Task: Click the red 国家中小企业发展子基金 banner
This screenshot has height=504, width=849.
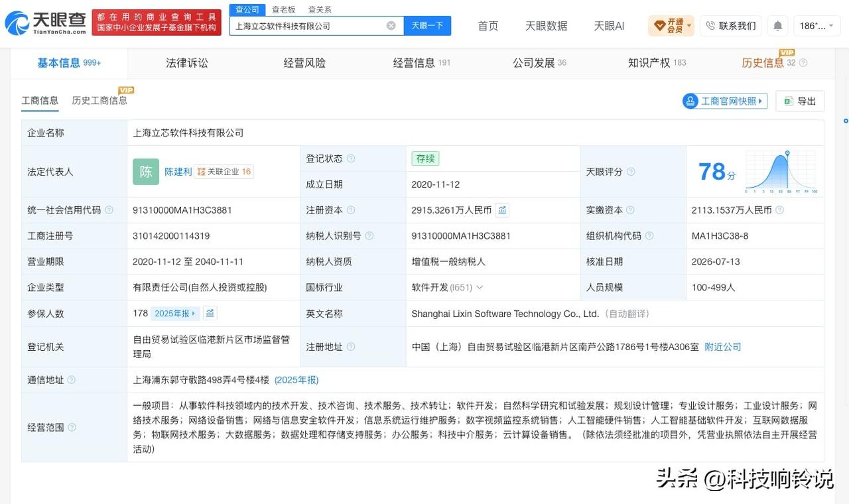Action: click(x=157, y=23)
